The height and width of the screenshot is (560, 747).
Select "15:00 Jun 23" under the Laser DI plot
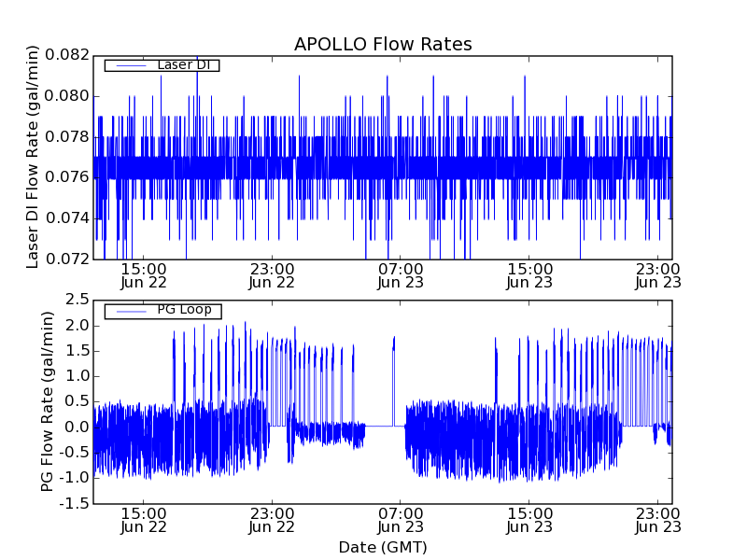point(529,275)
